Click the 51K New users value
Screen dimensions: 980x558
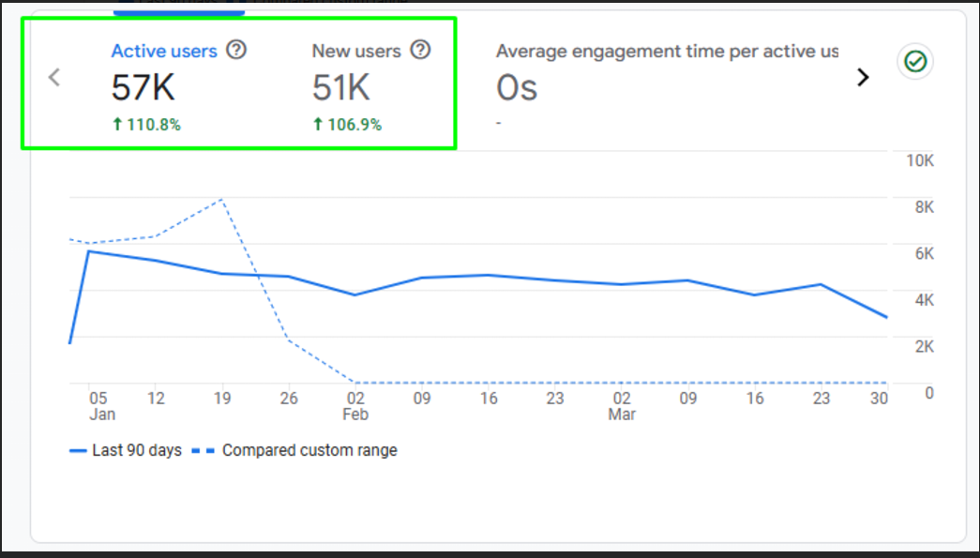341,88
